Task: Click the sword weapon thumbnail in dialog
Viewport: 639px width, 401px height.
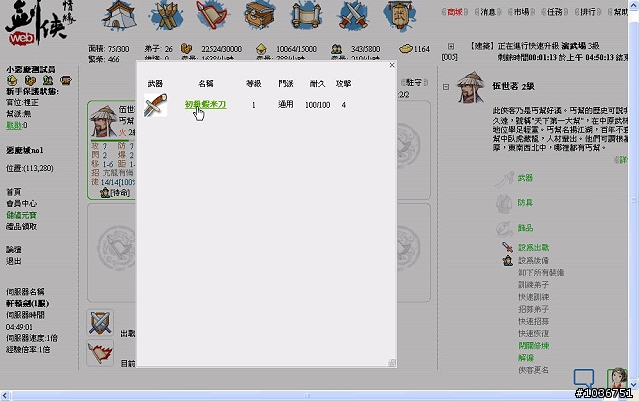Action: tap(155, 105)
